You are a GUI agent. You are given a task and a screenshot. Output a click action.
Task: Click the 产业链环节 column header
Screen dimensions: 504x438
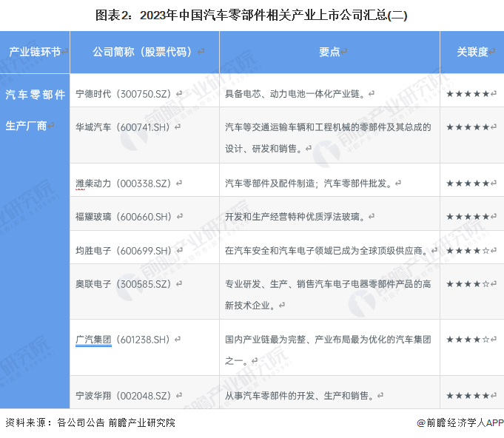tap(35, 52)
